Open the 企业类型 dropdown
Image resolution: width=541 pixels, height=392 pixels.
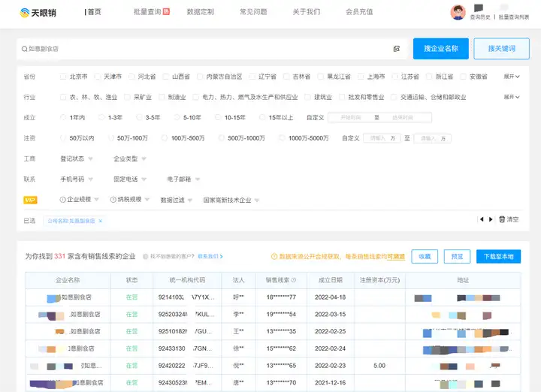[x=130, y=158]
